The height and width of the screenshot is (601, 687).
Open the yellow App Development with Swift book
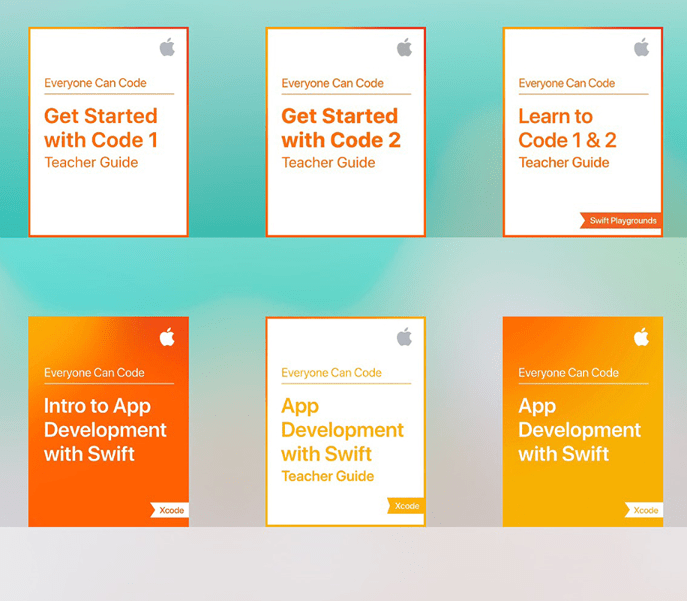coord(583,421)
